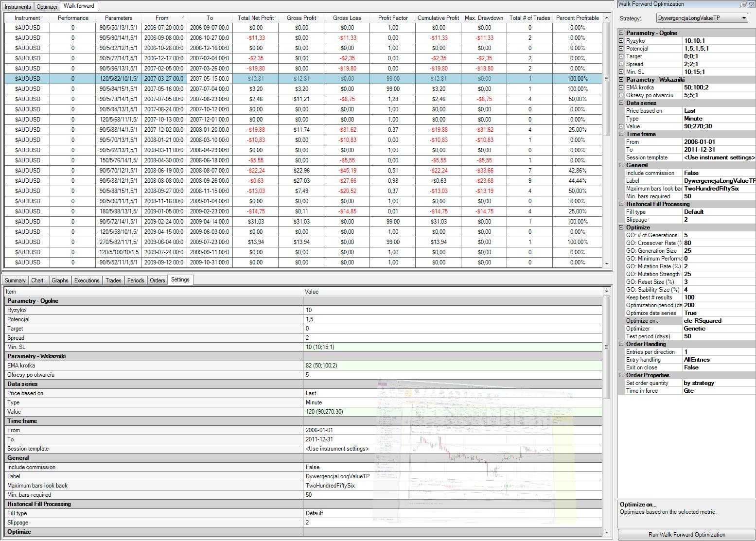Expand the Data series Value property
Screen dimensions: 756x541
pos(621,126)
